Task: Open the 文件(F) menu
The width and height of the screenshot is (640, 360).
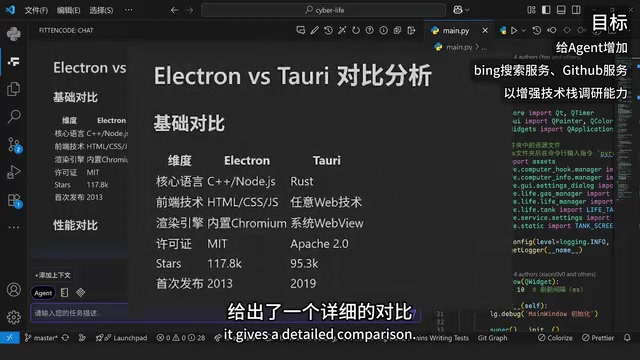Action: (x=36, y=10)
